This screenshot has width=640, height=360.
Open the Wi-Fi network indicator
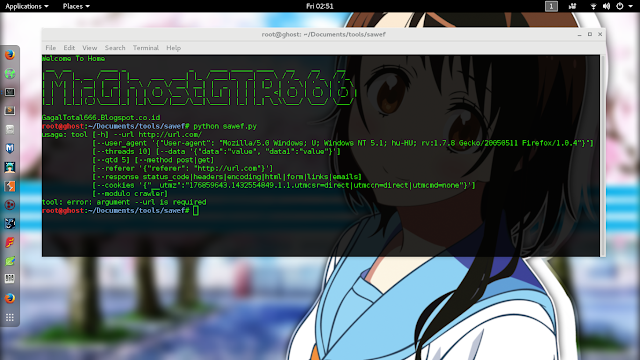[x=593, y=6]
